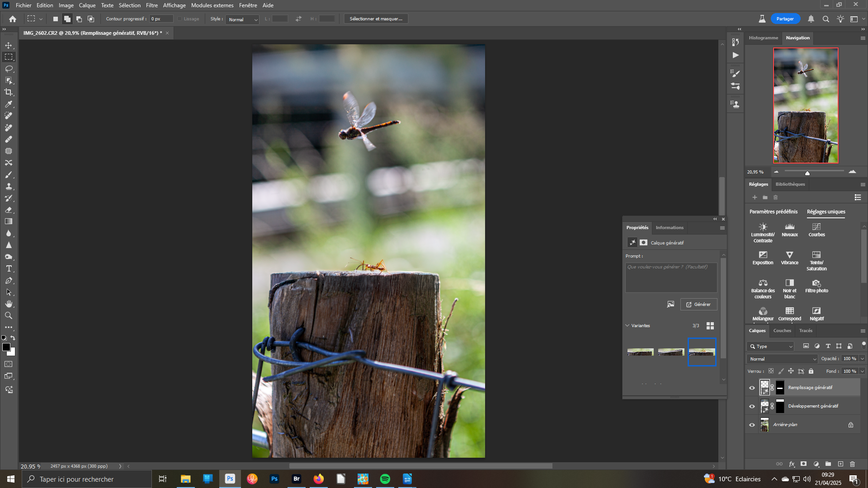Open the Filtre menu
This screenshot has height=488, width=868.
point(151,5)
